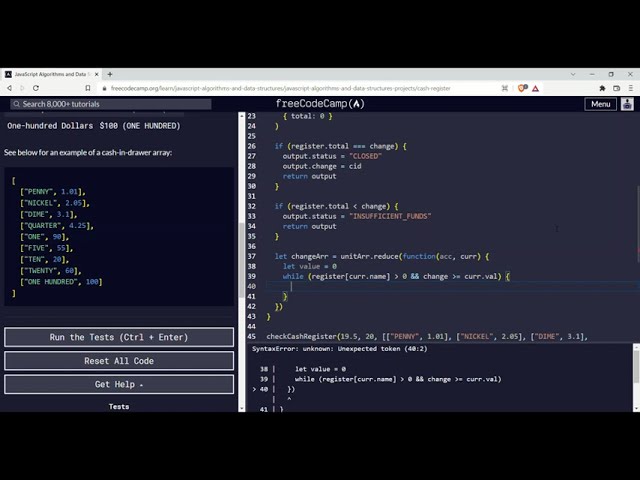Minimize the browser window
Screen dimensions: 640x480
click(x=592, y=74)
